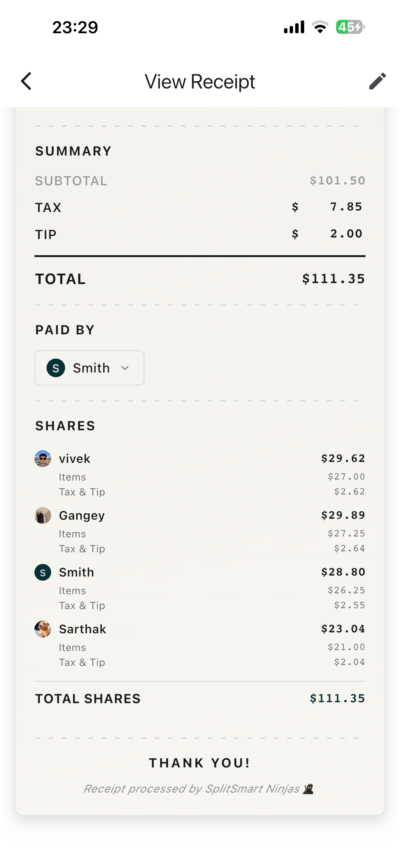Viewport: 400px width, 868px height.
Task: Click the back arrow to leave receipt view
Action: pyautogui.click(x=26, y=81)
